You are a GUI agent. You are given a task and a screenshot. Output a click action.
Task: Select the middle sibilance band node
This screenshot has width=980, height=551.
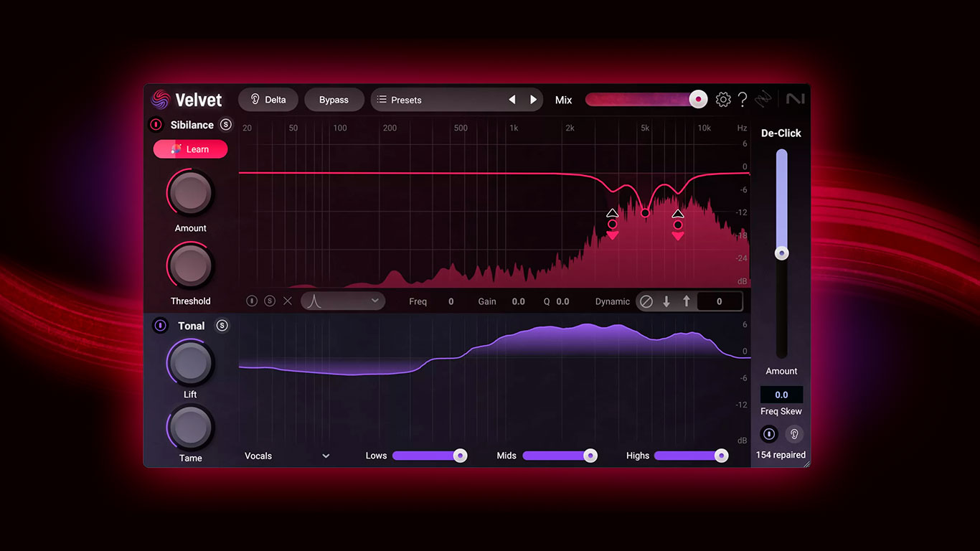645,213
